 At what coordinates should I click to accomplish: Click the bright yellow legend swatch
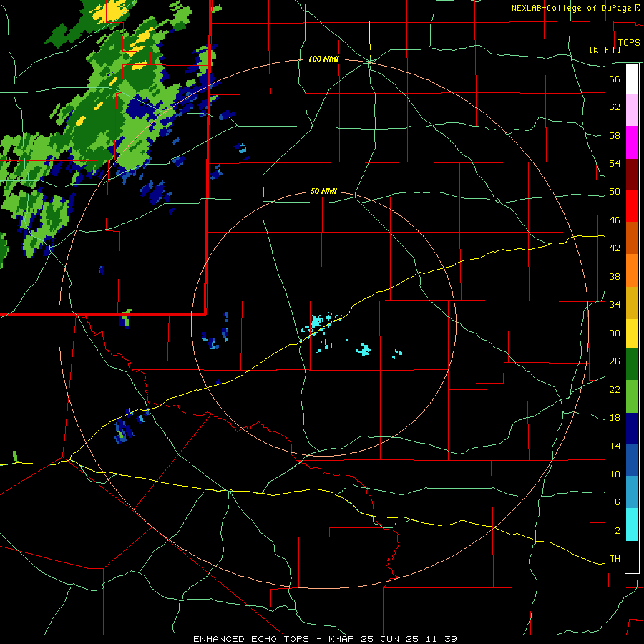tap(632, 333)
